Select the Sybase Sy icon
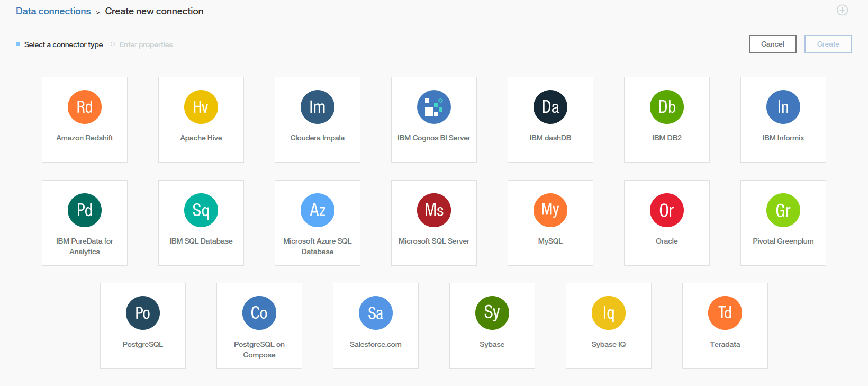 [492, 313]
